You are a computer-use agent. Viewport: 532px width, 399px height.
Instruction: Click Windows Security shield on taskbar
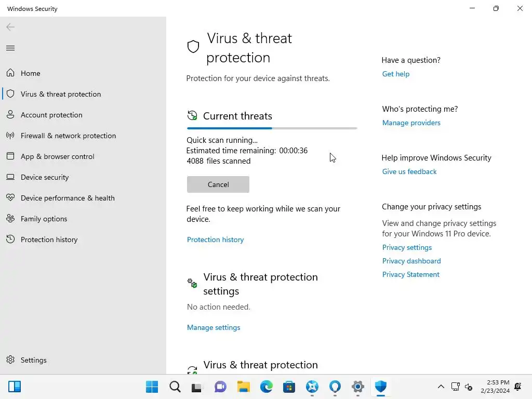(x=381, y=387)
